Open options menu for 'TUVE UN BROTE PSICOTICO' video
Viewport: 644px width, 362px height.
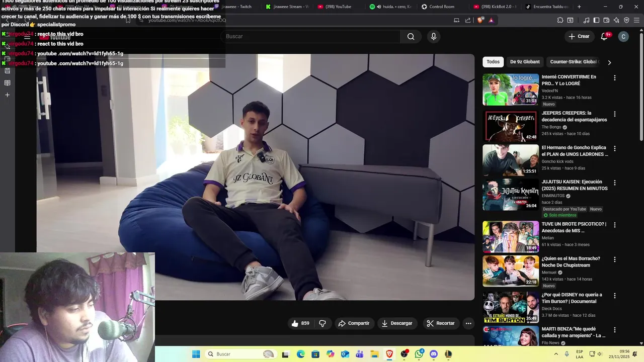point(614,225)
